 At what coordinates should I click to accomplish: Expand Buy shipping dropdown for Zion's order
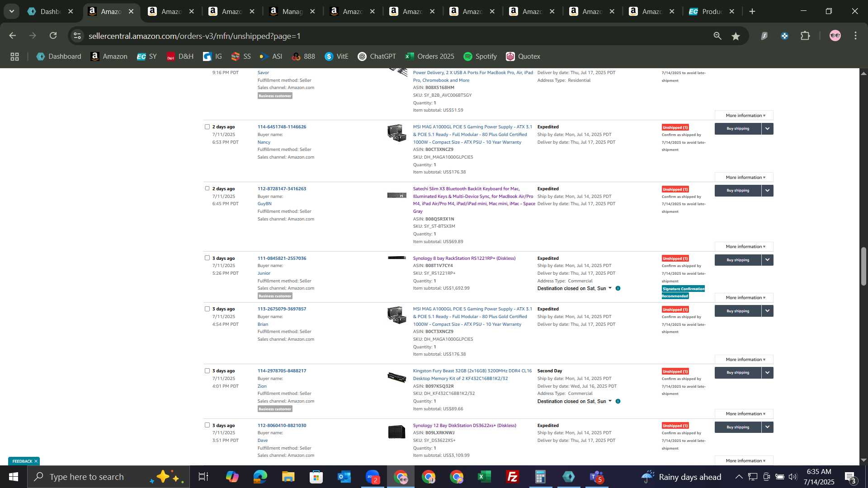768,373
